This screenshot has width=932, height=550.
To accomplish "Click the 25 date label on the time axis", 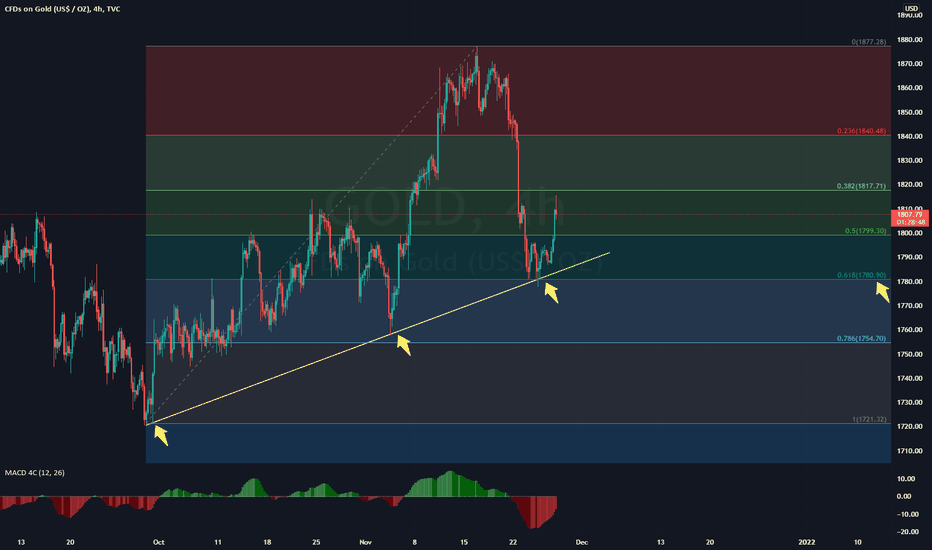I will click(316, 542).
